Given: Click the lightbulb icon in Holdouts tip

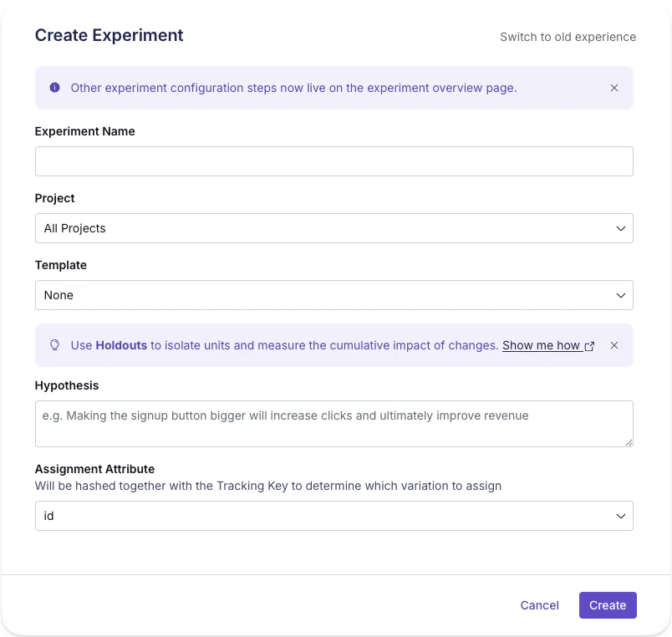Looking at the screenshot, I should tap(55, 345).
